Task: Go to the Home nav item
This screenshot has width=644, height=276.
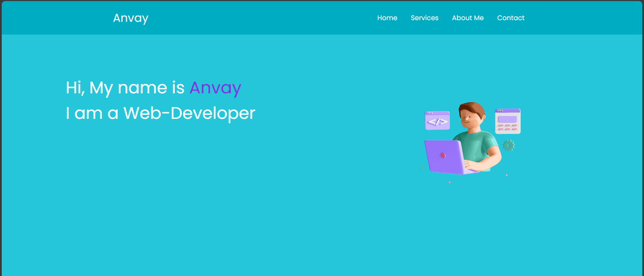Action: [387, 18]
